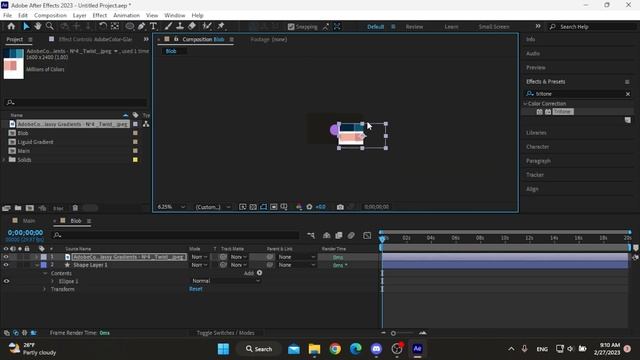Open the Normal blend mode dropdown for Ellipse 1
Image resolution: width=640 pixels, height=360 pixels.
point(226,281)
